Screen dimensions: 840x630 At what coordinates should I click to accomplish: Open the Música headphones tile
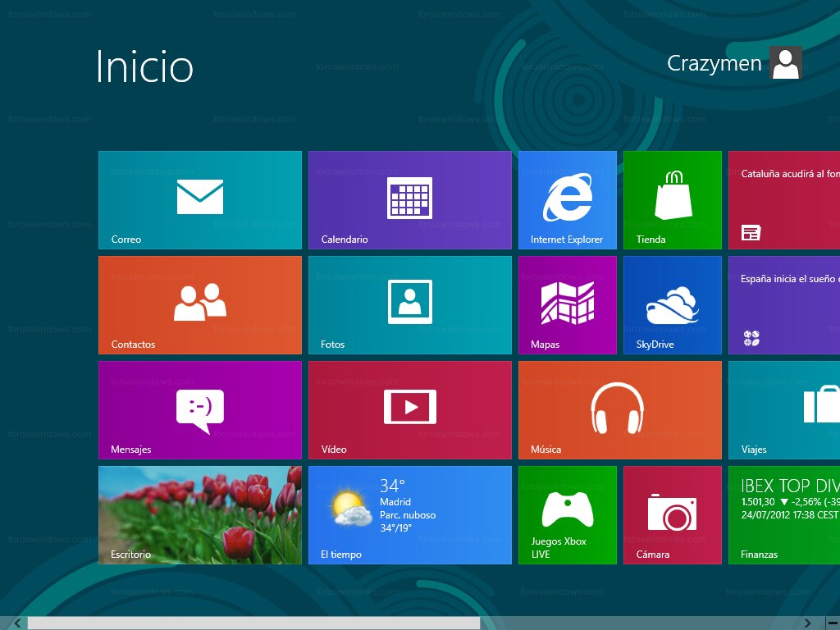[620, 410]
